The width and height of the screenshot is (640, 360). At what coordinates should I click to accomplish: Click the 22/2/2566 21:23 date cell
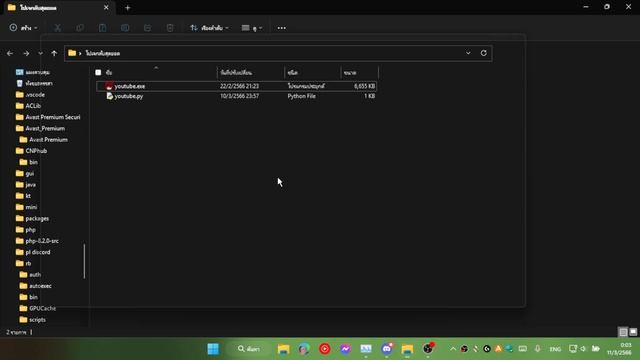click(239, 86)
